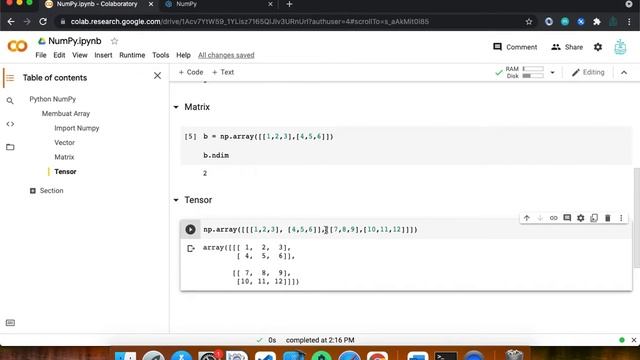Move the cell up with arrow icon
Image resolution: width=640 pixels, height=360 pixels.
527,218
